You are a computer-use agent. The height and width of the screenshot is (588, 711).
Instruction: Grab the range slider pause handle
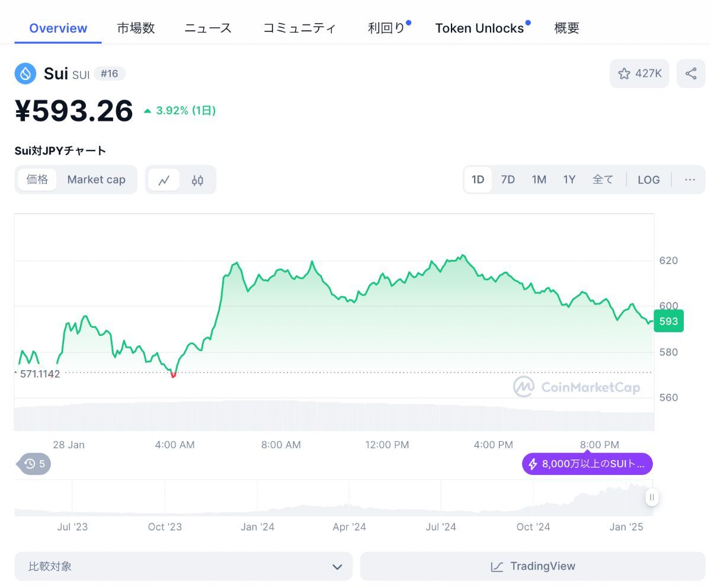[x=652, y=497]
